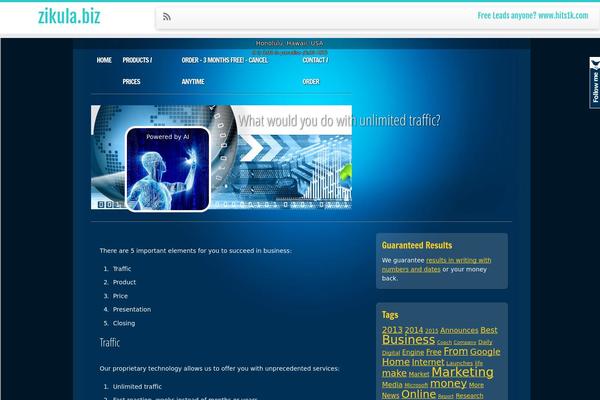
Task: Select the Daily tag
Action: click(485, 342)
